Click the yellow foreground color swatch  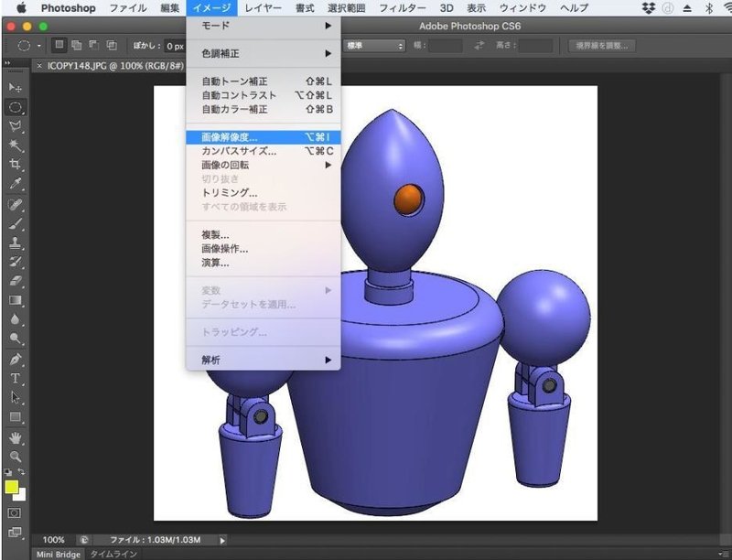(11, 487)
